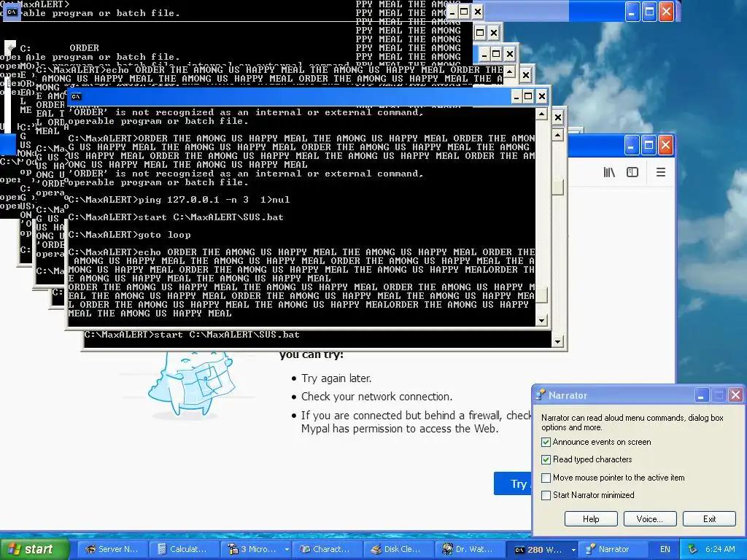Minimize the Mypal browser window
The width and height of the screenshot is (747, 560).
(x=631, y=145)
